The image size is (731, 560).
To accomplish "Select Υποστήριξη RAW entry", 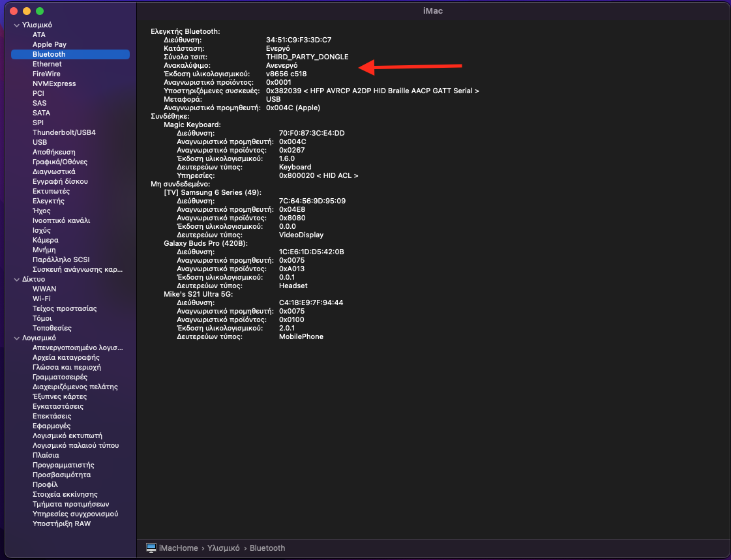I will tap(61, 524).
